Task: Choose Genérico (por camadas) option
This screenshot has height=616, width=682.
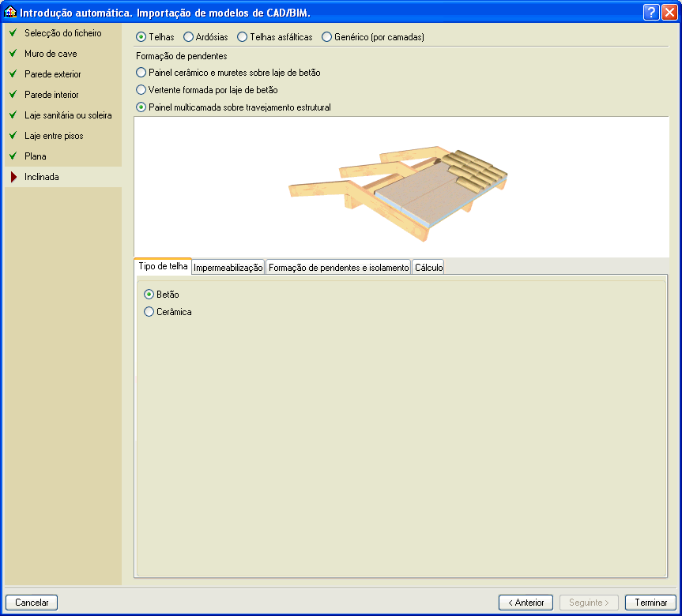Action: tap(326, 37)
